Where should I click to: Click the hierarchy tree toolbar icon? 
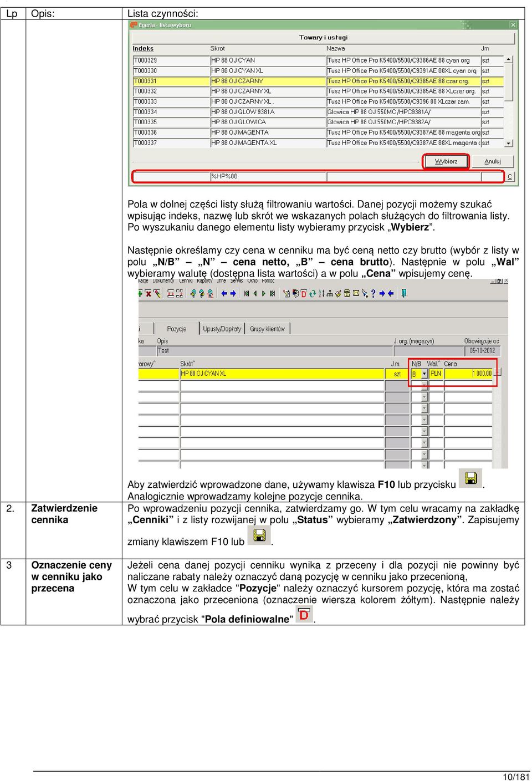pyautogui.click(x=330, y=294)
